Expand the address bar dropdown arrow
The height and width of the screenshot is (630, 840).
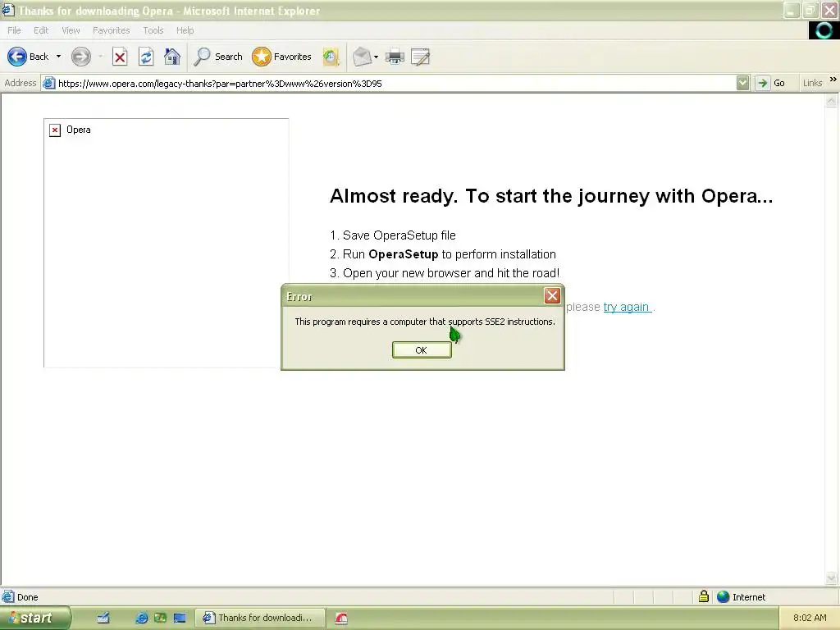click(x=742, y=83)
